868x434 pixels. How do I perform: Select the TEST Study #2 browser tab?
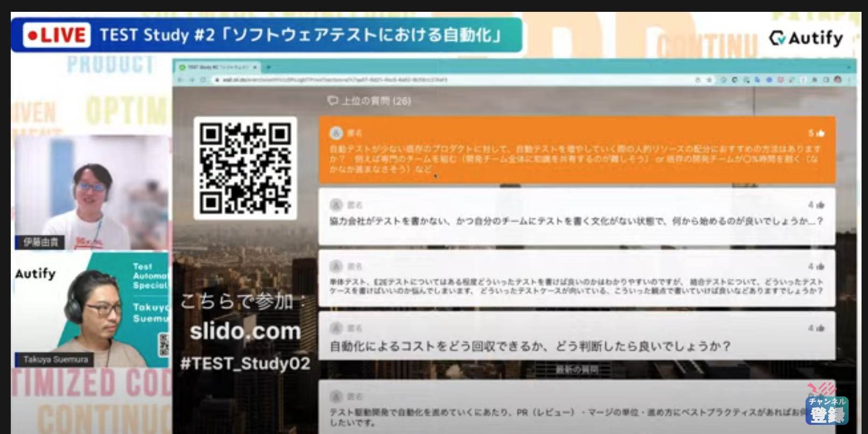pyautogui.click(x=218, y=67)
